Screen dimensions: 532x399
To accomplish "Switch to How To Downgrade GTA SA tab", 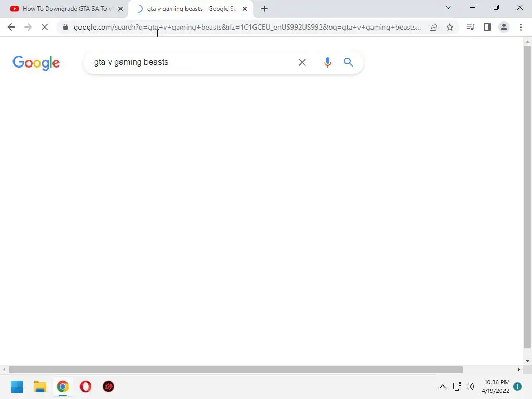I will coord(64,9).
